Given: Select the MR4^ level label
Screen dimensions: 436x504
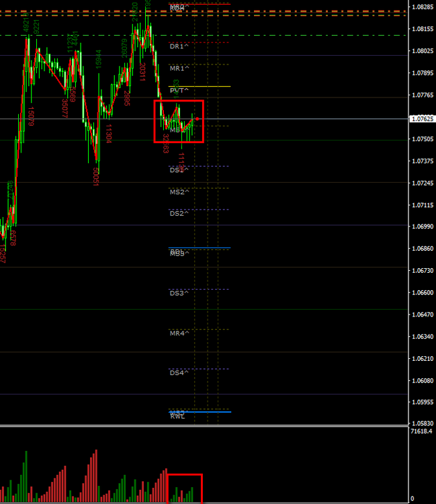Looking at the screenshot, I should (x=179, y=333).
